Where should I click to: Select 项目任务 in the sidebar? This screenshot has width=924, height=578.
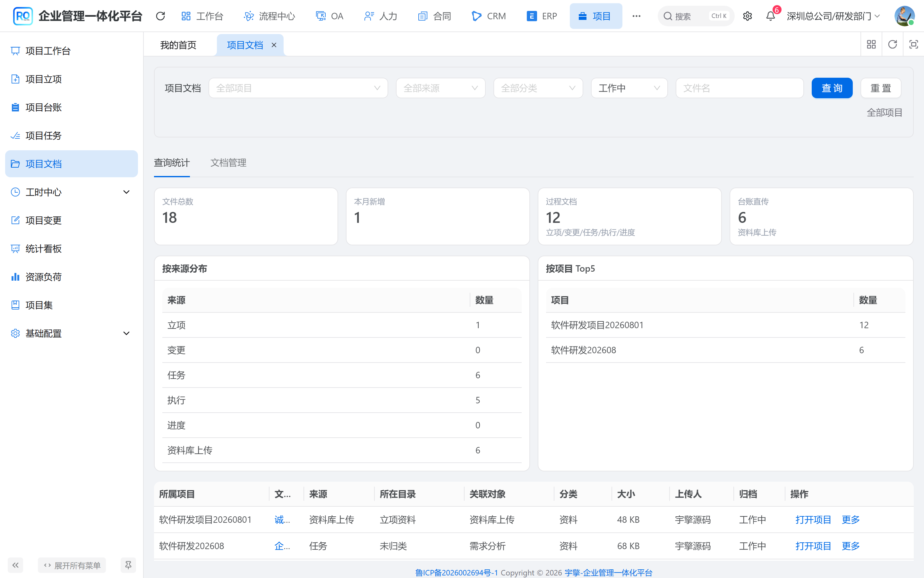click(x=72, y=136)
